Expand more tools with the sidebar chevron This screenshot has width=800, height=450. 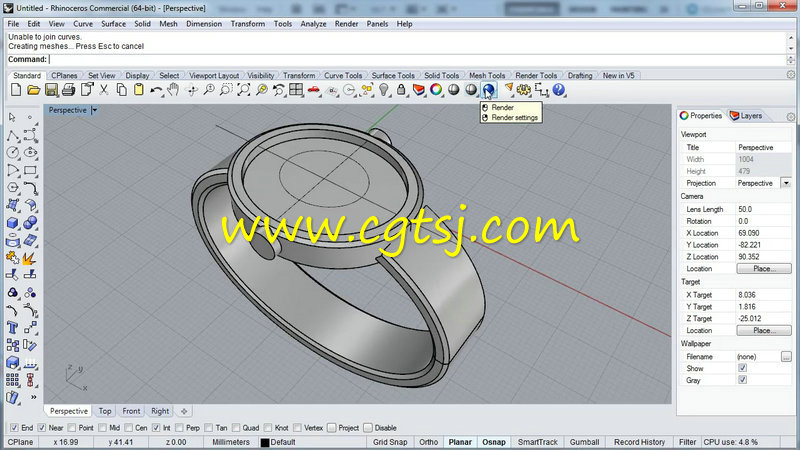34,396
